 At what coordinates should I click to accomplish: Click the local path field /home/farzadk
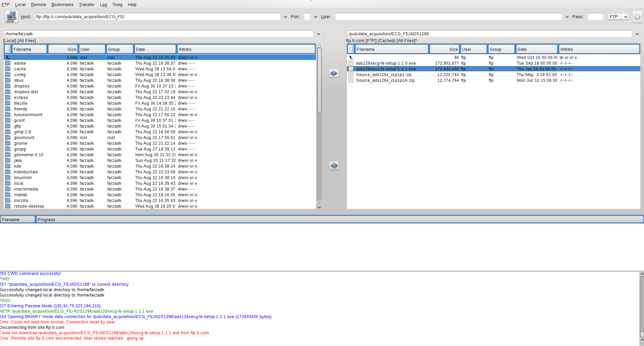[x=159, y=34]
